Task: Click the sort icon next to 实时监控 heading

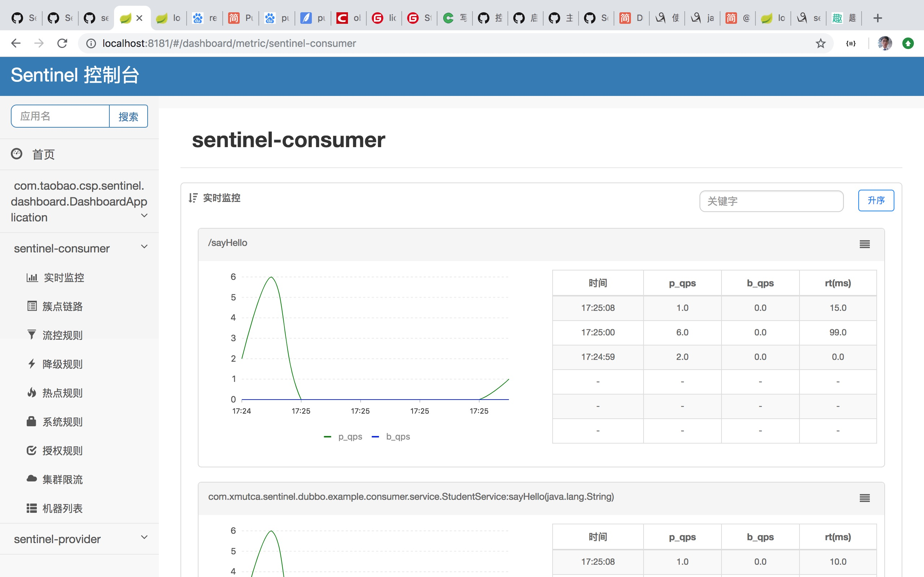Action: (193, 198)
